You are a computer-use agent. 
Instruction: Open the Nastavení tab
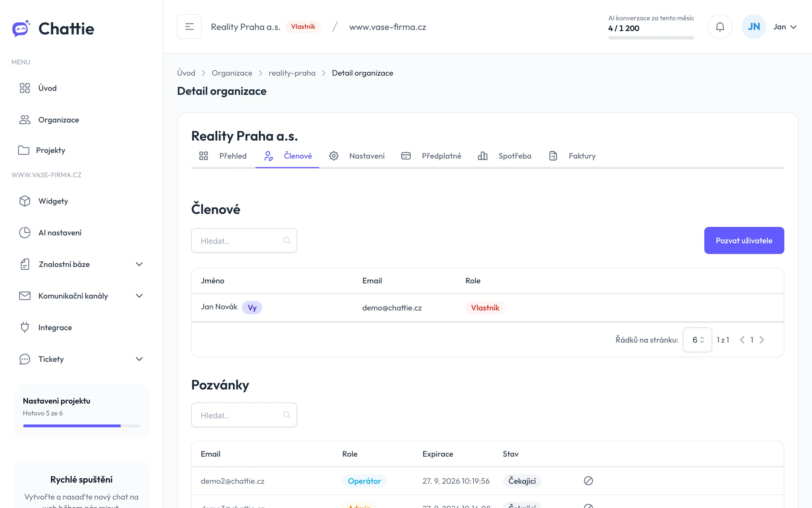coord(357,156)
